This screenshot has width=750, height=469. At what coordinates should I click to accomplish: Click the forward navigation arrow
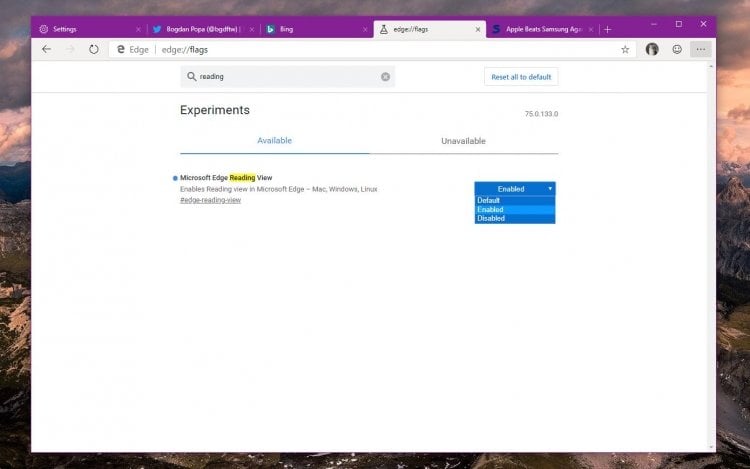pos(70,49)
